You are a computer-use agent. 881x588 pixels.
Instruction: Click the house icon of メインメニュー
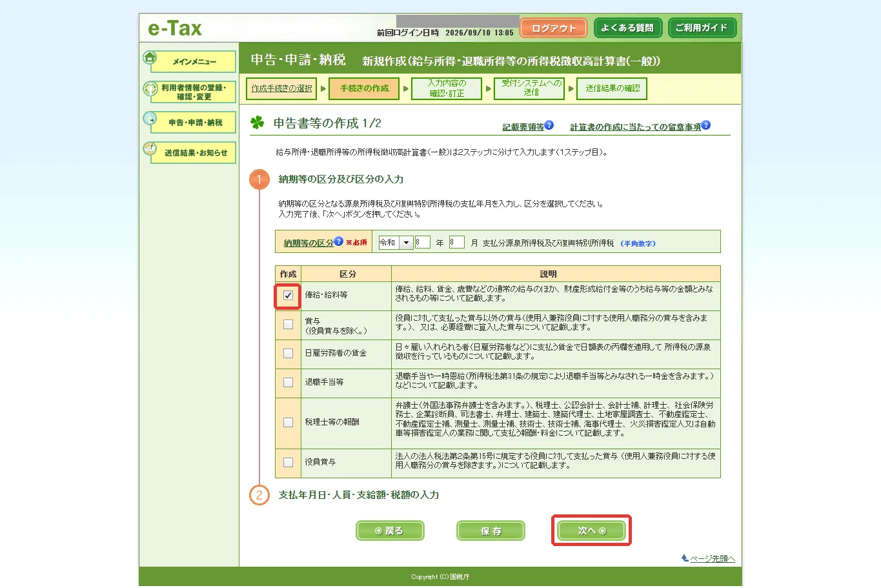click(x=150, y=57)
